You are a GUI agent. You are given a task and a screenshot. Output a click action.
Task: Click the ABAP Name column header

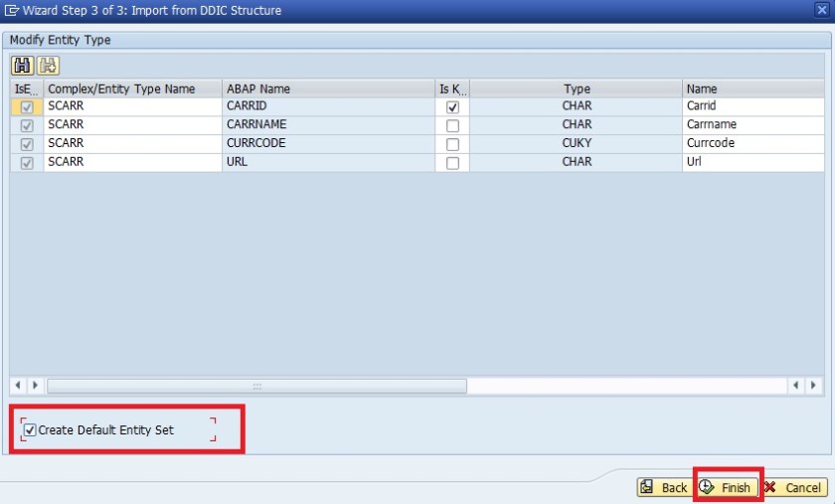tap(329, 89)
